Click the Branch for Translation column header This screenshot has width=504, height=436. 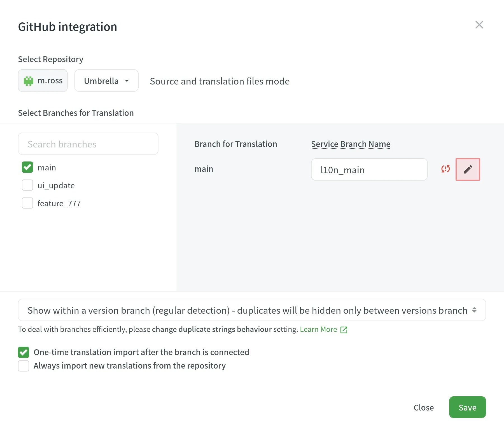236,144
